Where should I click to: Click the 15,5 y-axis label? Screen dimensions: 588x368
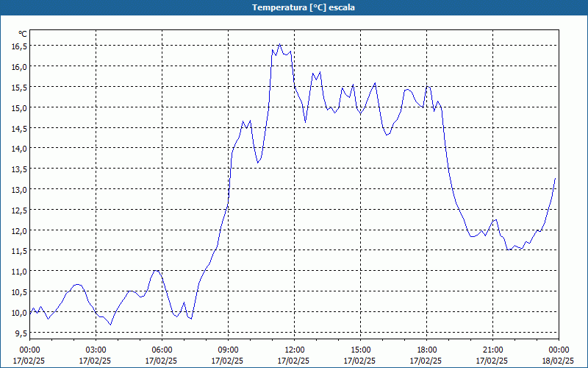point(20,87)
